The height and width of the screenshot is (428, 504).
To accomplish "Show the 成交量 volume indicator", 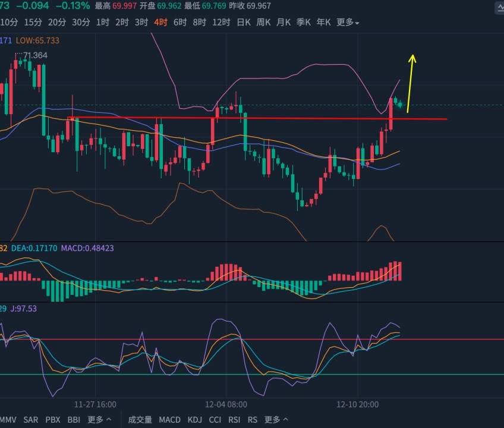I will click(140, 420).
